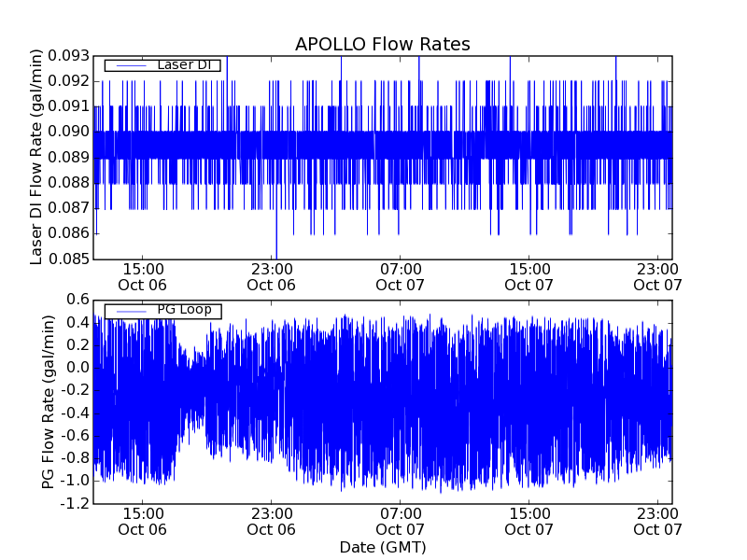Click bottom plot's 23:00 Oct 07 tick label

tap(657, 521)
